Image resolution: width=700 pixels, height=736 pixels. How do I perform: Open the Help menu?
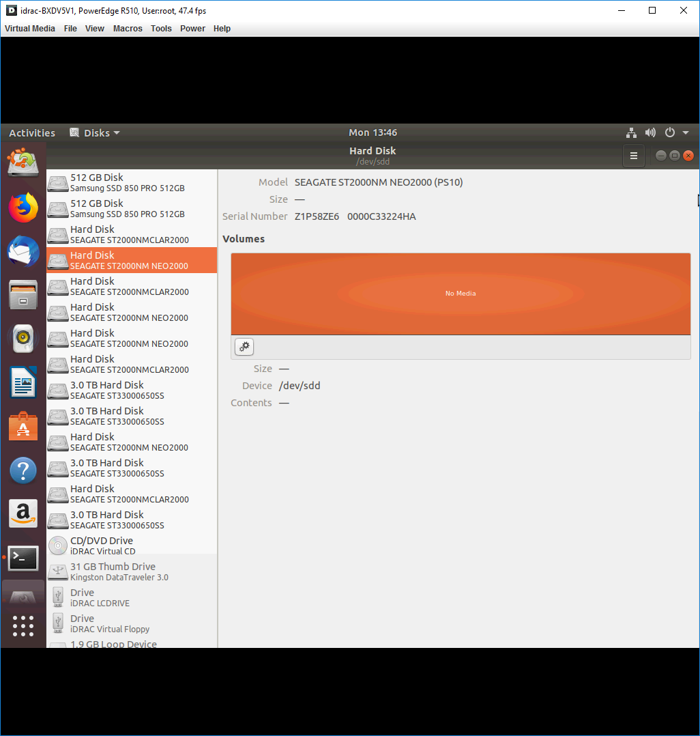coord(222,29)
